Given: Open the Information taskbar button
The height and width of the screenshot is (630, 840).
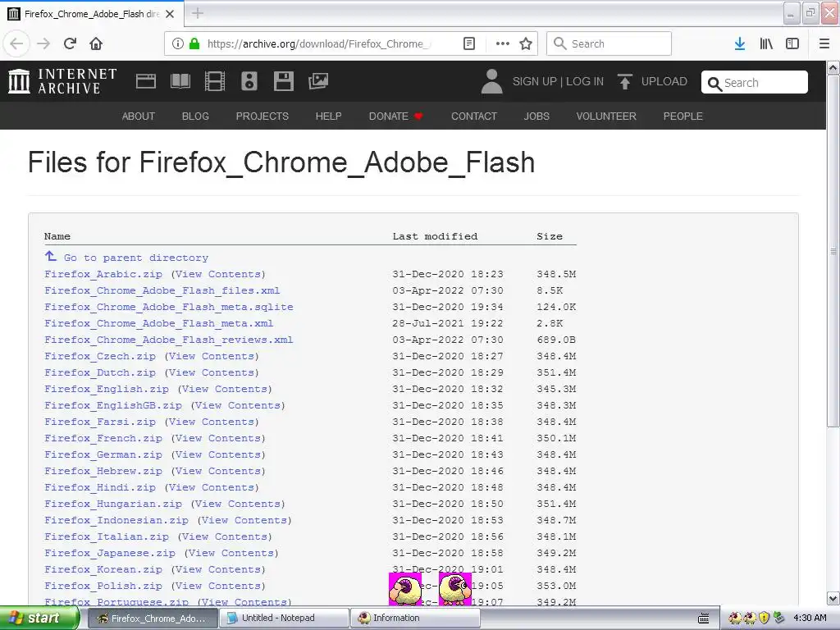Looking at the screenshot, I should 415,618.
